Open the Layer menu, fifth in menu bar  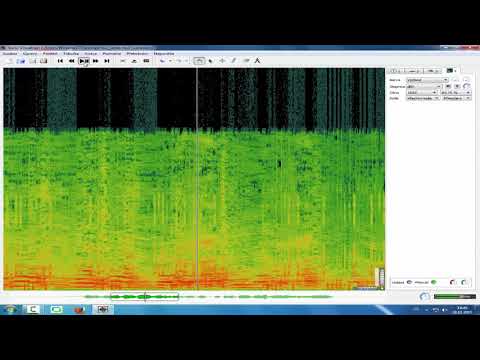tap(91, 54)
